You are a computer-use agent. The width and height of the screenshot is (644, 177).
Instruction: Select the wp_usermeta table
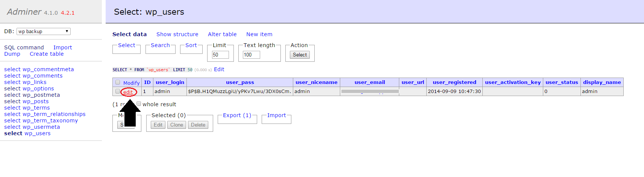pos(41,127)
